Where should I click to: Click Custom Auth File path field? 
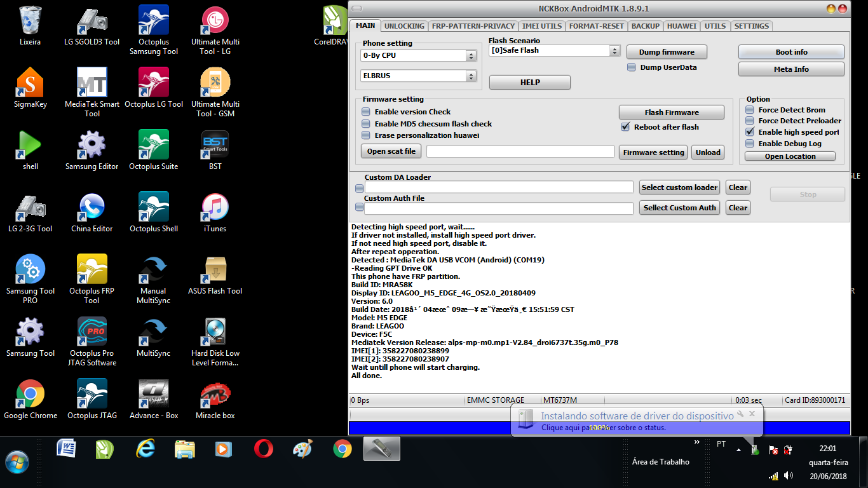(x=499, y=208)
